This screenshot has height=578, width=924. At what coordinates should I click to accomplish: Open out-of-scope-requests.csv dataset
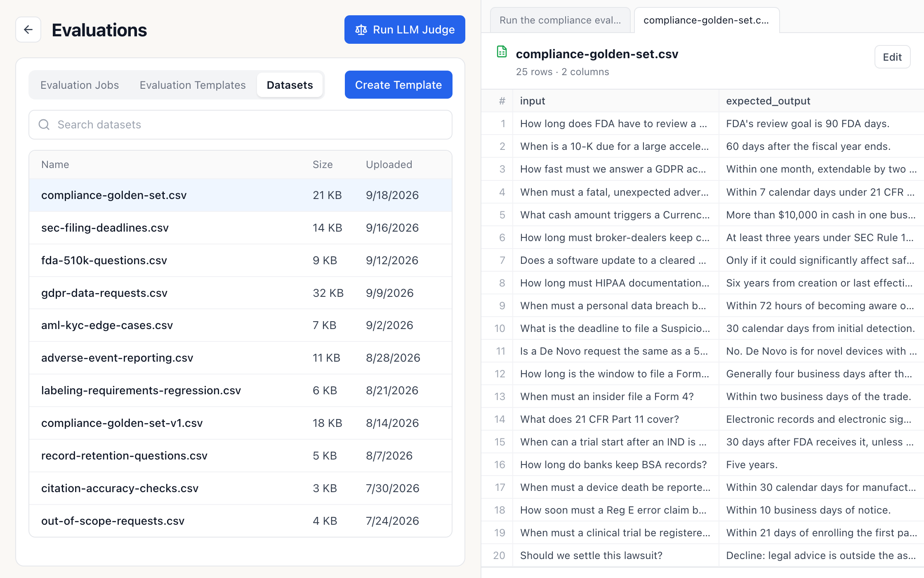240,521
